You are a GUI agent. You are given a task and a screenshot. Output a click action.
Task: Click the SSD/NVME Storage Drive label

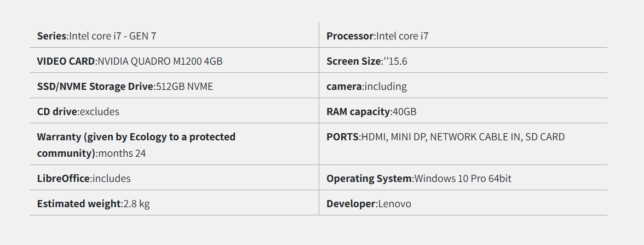(95, 87)
